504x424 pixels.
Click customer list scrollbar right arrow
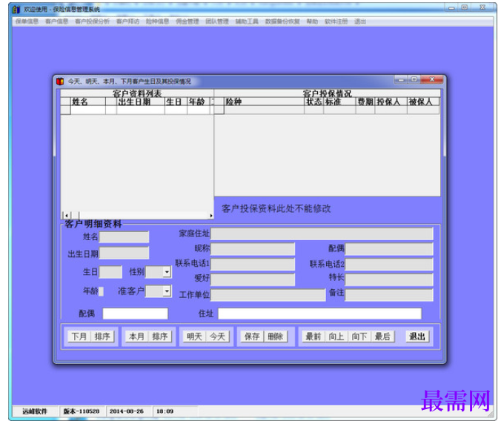[x=210, y=216]
